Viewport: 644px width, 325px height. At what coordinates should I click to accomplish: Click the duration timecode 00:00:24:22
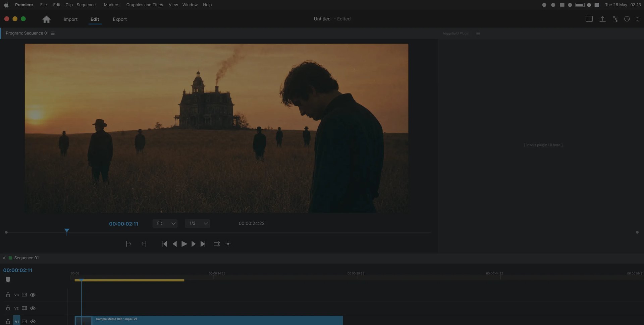point(252,223)
